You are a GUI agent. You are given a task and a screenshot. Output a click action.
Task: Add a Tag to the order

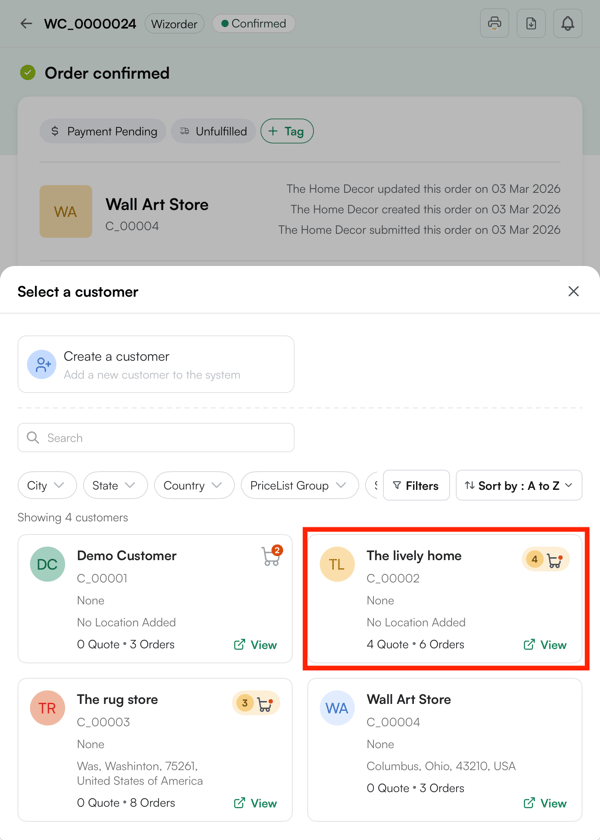tap(287, 131)
